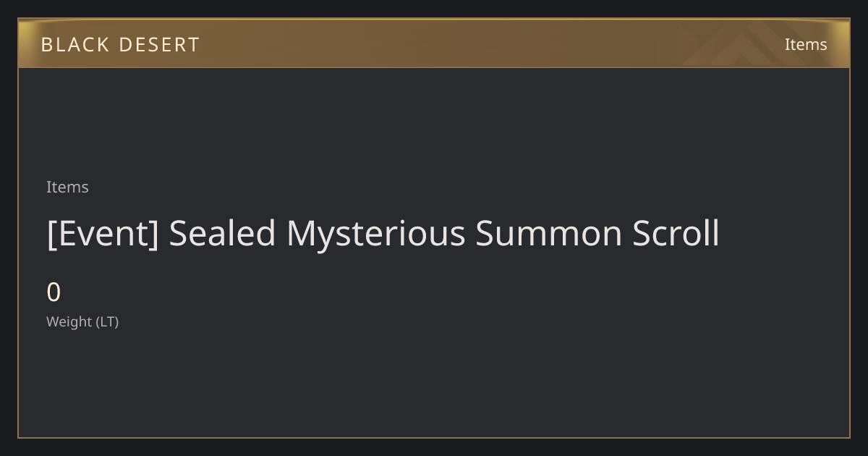Click the word Mysterious in the item name

point(375,234)
